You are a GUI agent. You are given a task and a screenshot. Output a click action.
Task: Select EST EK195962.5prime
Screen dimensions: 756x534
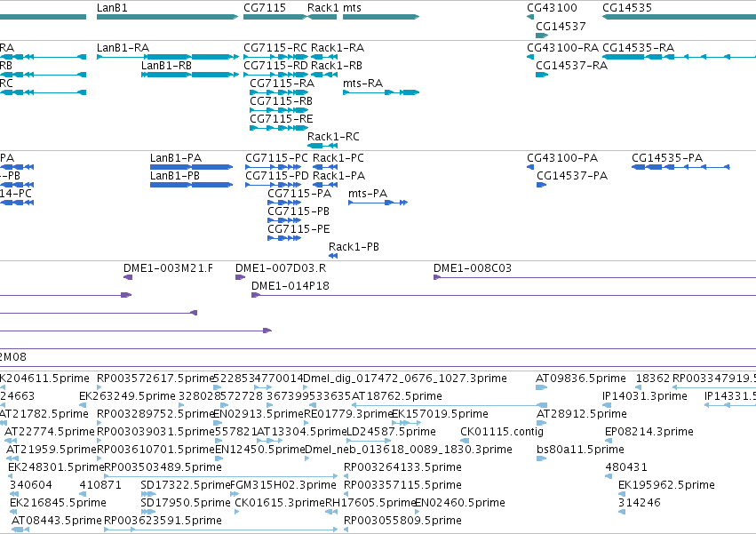click(x=622, y=494)
